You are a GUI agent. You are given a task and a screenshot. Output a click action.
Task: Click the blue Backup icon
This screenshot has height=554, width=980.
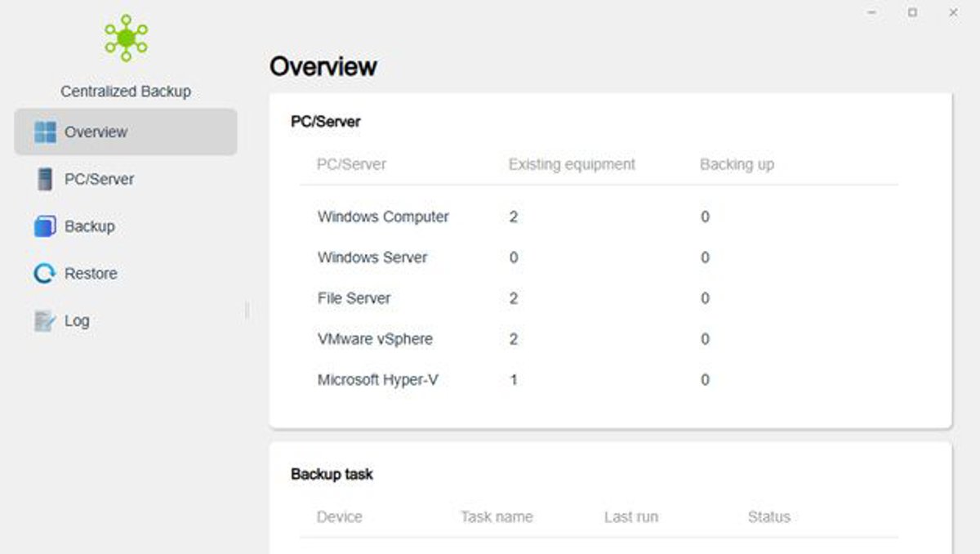click(x=45, y=226)
